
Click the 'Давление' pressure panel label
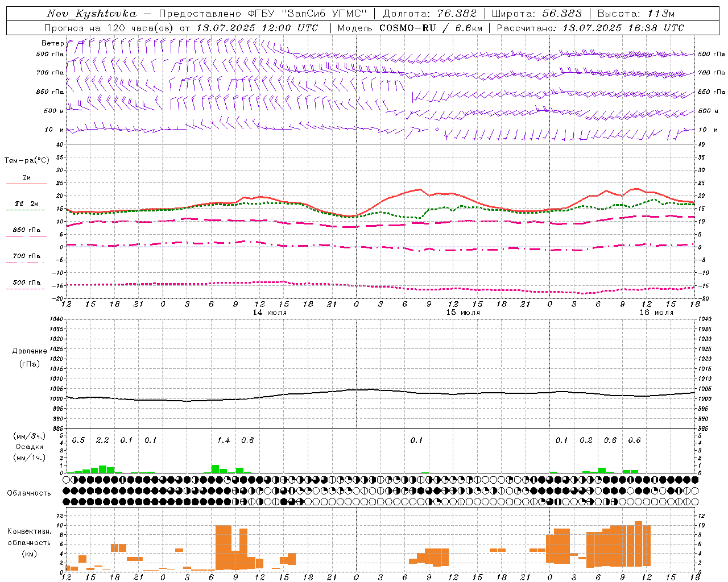point(30,351)
